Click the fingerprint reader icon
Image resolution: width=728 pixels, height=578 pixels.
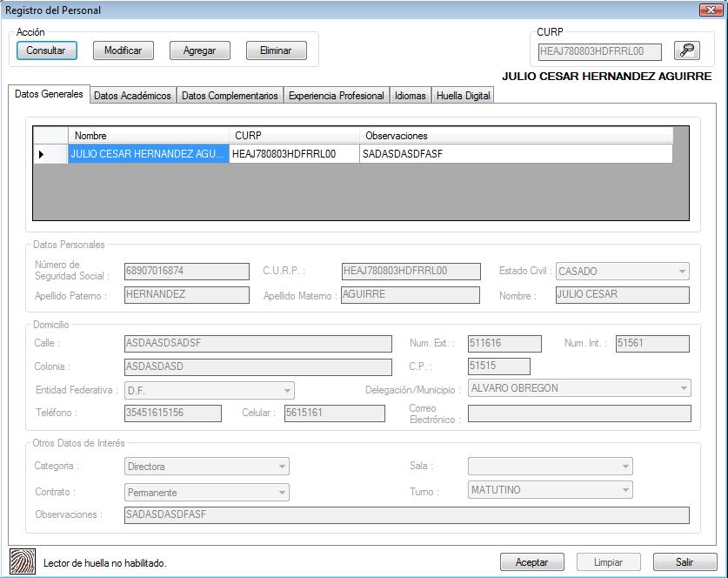pyautogui.click(x=23, y=561)
